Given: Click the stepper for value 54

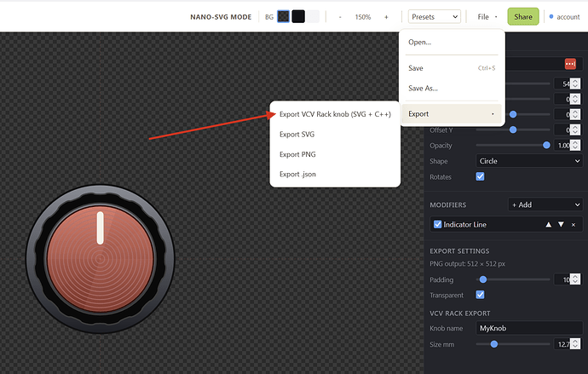Looking at the screenshot, I should point(575,83).
